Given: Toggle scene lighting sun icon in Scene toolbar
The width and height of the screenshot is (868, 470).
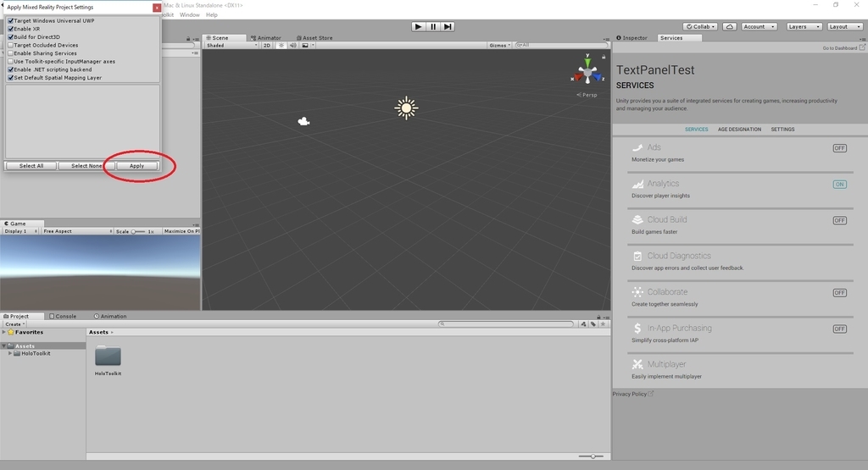Looking at the screenshot, I should tap(281, 46).
